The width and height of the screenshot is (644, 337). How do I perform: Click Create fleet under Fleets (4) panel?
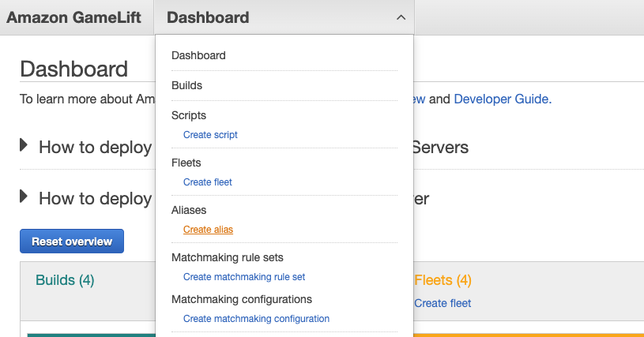[x=443, y=303]
